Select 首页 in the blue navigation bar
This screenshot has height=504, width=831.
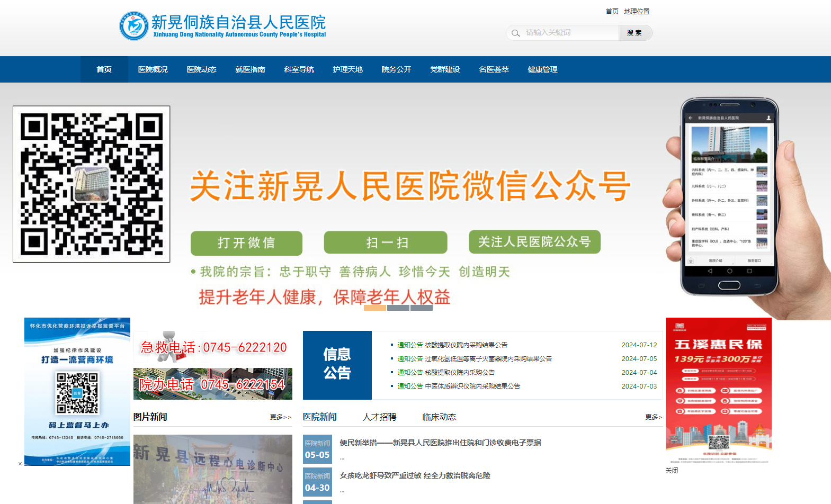pos(104,69)
